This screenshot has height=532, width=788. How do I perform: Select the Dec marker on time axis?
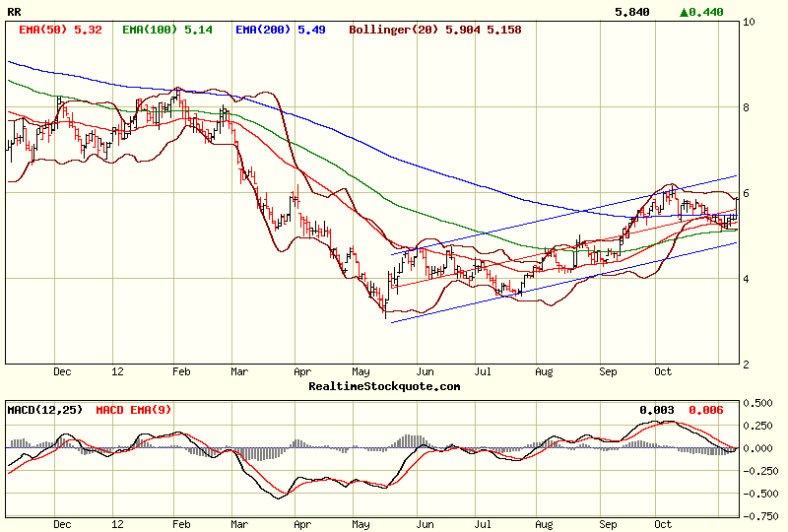coord(62,372)
